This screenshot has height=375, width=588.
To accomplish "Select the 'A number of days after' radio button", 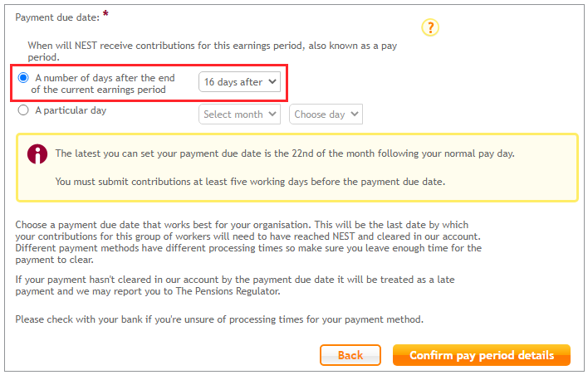I will pos(23,77).
